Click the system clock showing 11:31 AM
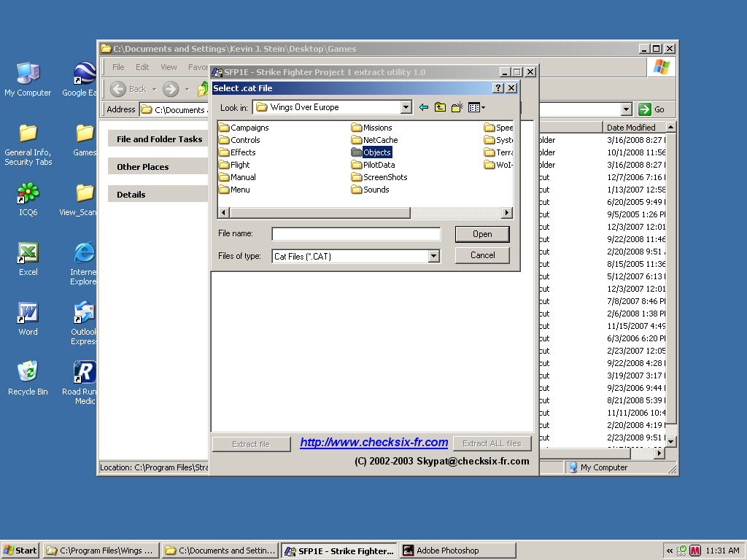 tap(722, 551)
